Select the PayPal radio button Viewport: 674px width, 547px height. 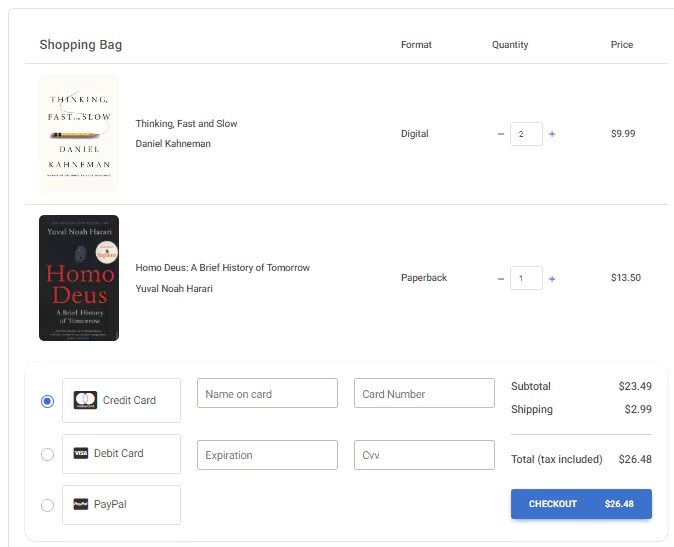[47, 505]
